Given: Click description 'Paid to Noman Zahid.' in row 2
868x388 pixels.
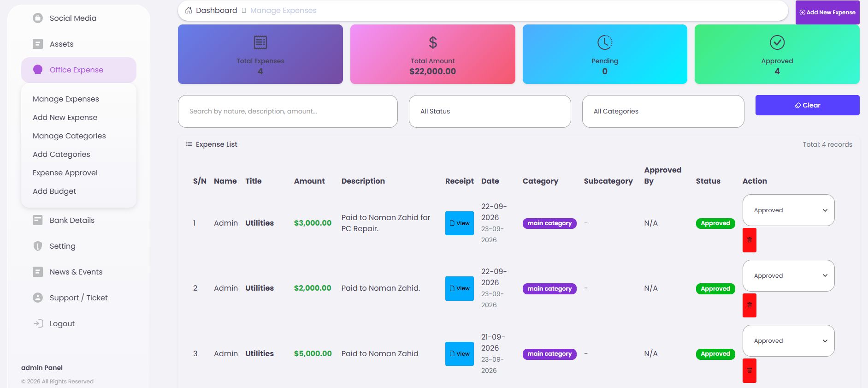Looking at the screenshot, I should coord(381,288).
